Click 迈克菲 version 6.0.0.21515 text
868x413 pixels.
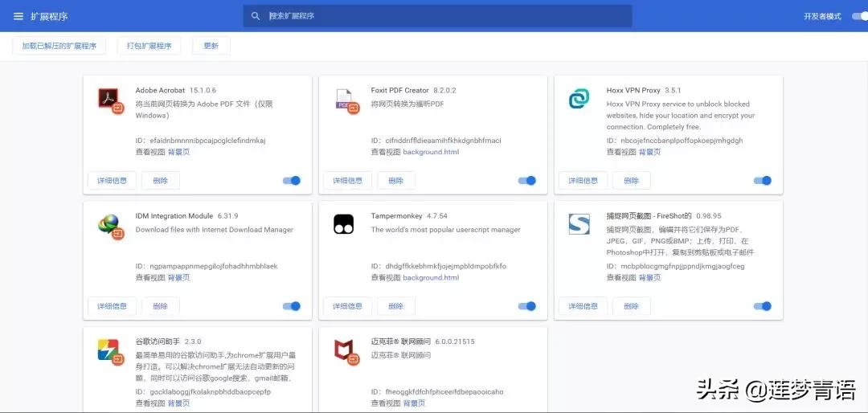(x=454, y=341)
